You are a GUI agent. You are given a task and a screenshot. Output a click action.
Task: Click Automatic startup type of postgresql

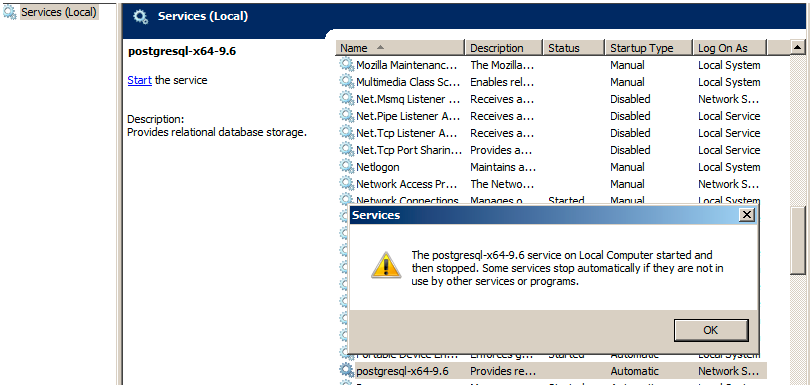634,371
